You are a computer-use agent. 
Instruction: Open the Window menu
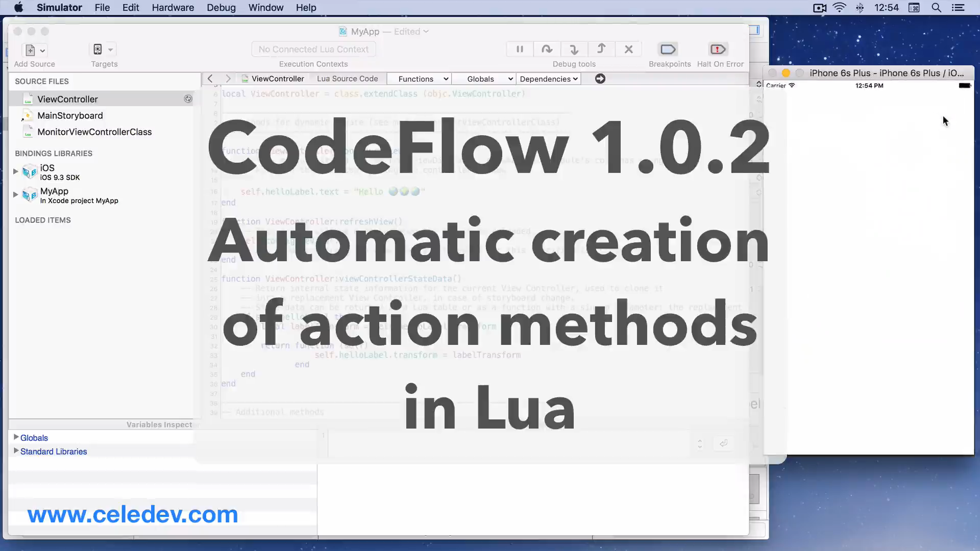266,8
